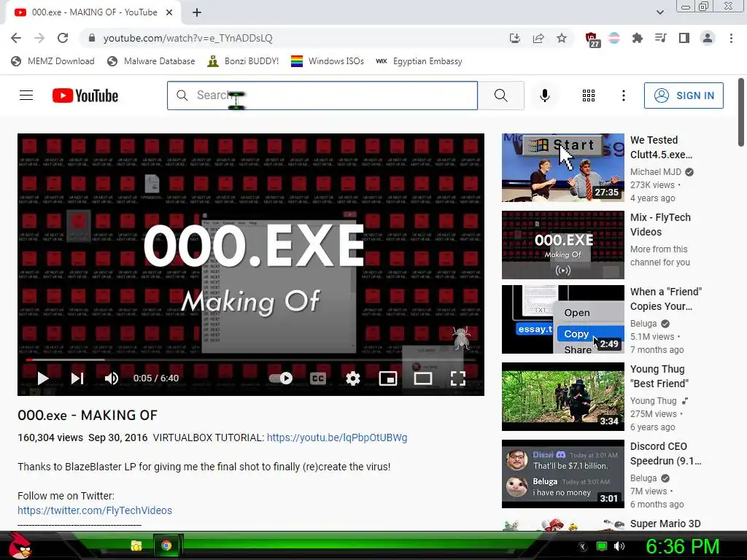Enable miniplayer mode

click(x=388, y=378)
